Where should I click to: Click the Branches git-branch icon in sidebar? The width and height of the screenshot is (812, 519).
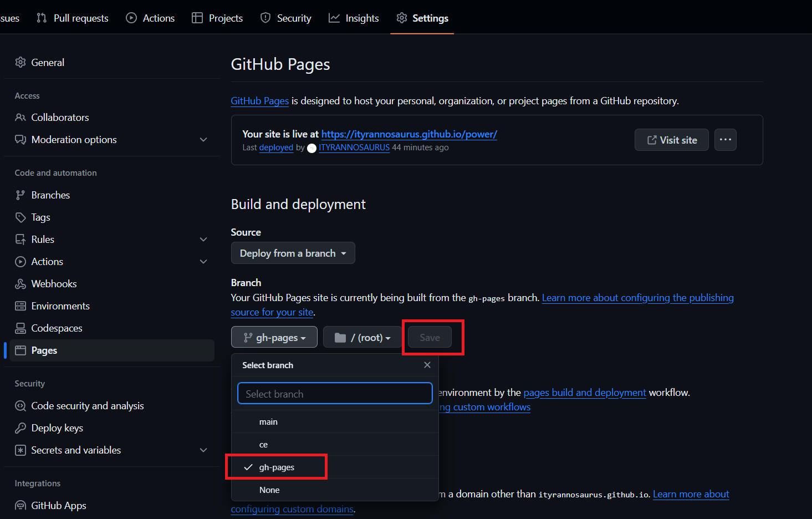pyautogui.click(x=21, y=195)
